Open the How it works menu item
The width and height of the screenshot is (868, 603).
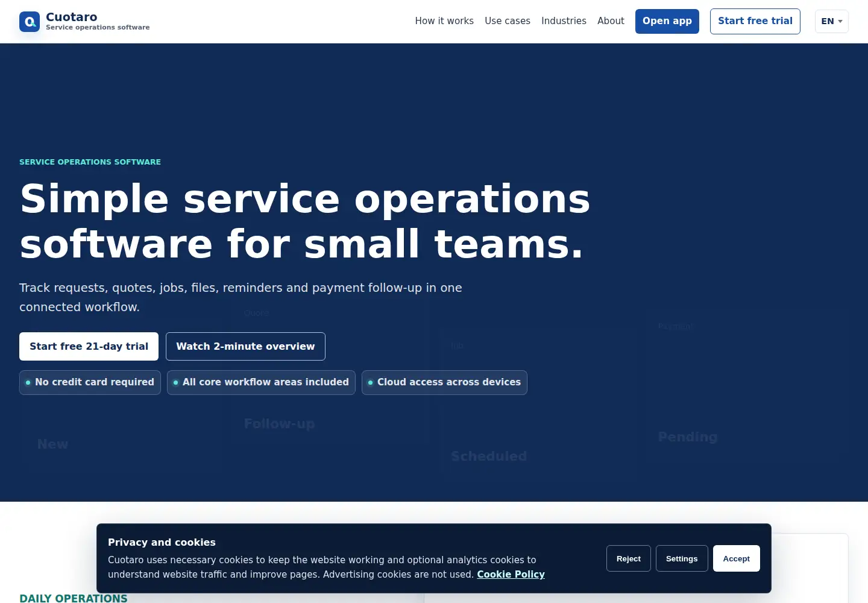coord(444,21)
